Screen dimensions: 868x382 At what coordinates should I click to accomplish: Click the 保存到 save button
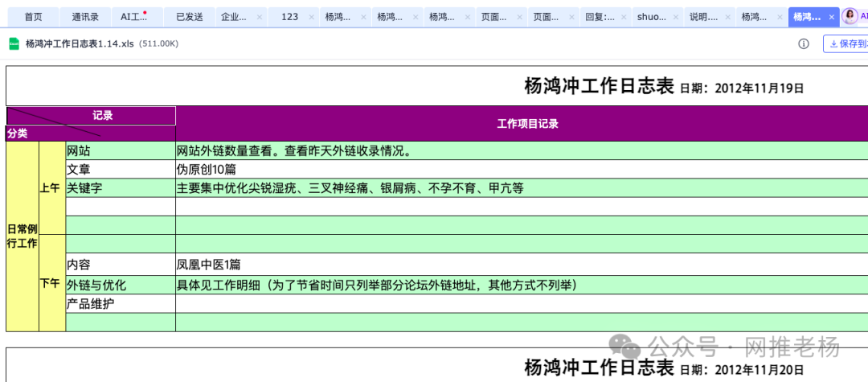[845, 43]
